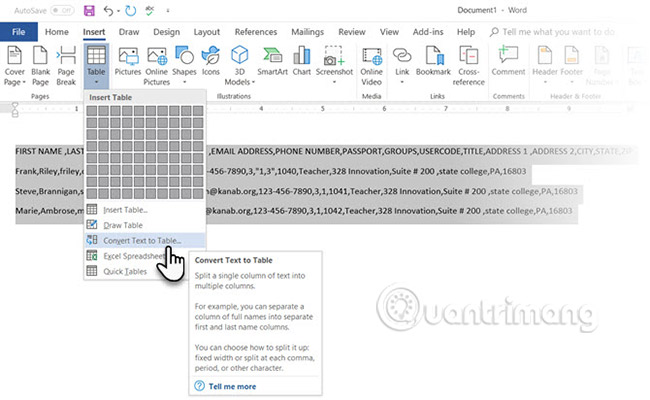This screenshot has height=400, width=650.
Task: Click the left indent marker on ruler
Action: point(15,114)
